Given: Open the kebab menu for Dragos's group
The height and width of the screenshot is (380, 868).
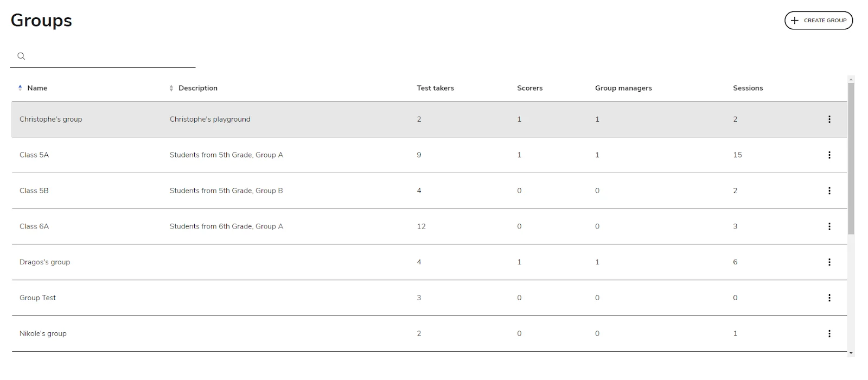Looking at the screenshot, I should (x=829, y=262).
